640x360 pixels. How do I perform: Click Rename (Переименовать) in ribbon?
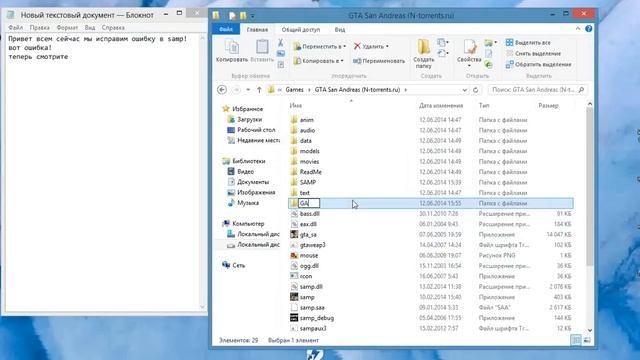379,61
